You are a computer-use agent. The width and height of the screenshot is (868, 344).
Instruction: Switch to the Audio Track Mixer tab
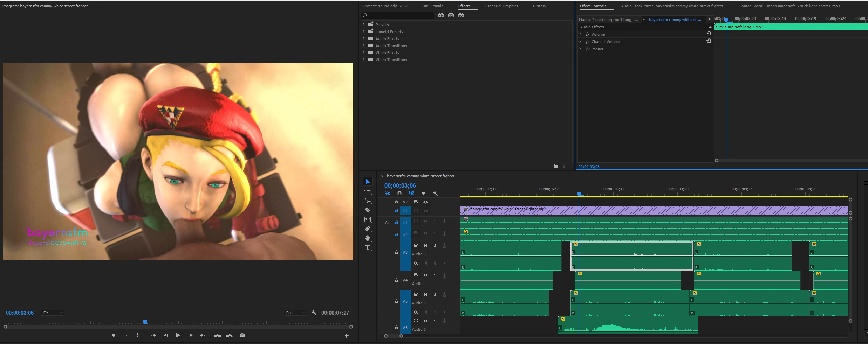click(x=672, y=6)
